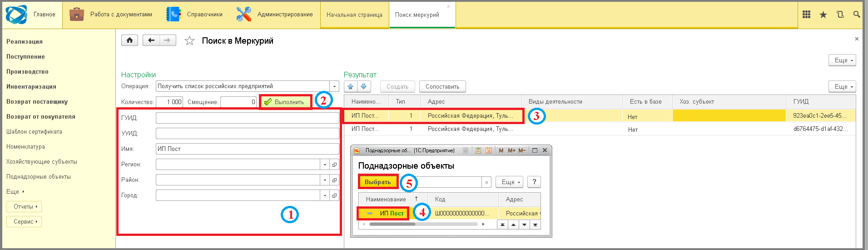Click M+ memory button in dialog title bar

point(512,150)
